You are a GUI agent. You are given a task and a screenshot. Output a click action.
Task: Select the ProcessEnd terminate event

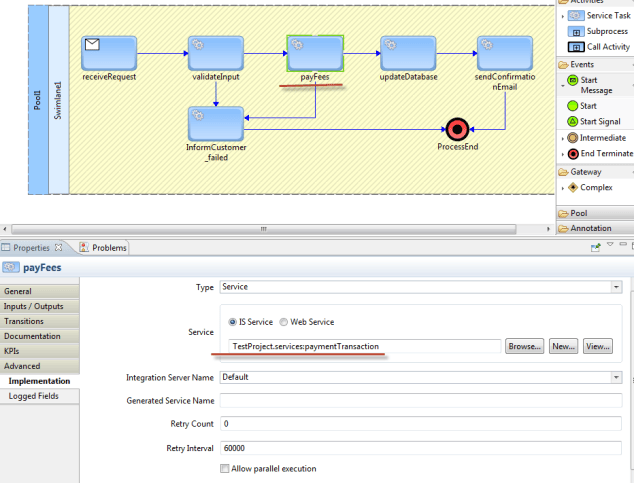click(x=457, y=129)
